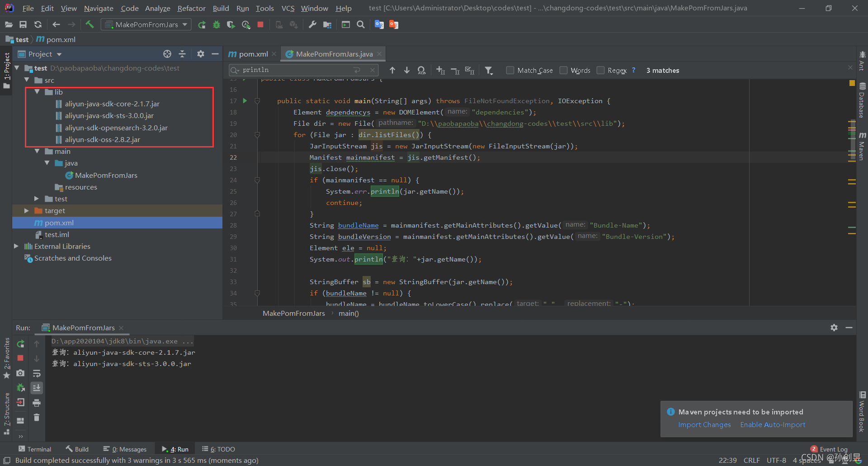Print console output icon
868x466 pixels.
(x=37, y=403)
